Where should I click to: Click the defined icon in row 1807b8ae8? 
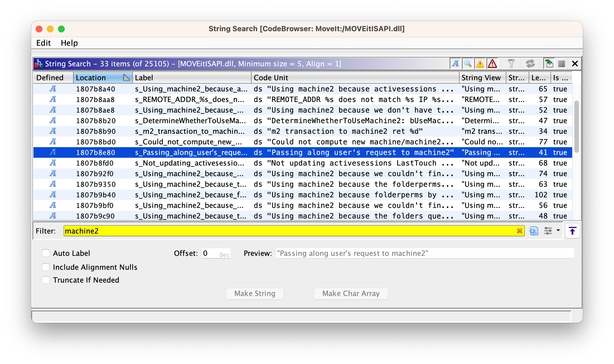pos(53,110)
